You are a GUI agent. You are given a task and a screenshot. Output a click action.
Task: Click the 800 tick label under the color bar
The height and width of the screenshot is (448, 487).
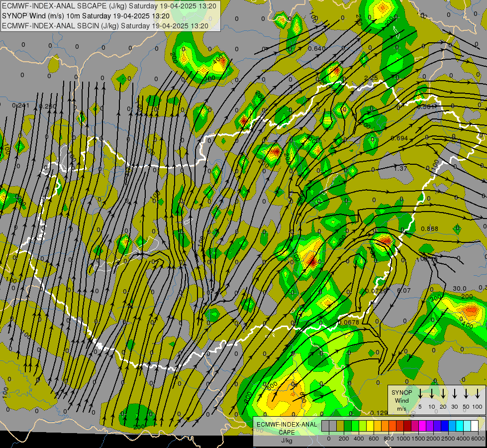coord(389,439)
